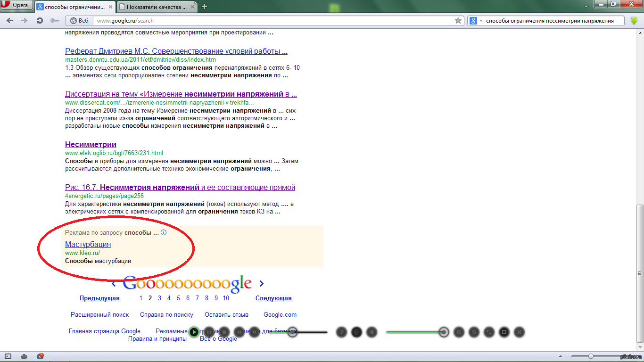Focus the search field with 'способы ограничения несимметрии'
This screenshot has width=644, height=362.
pyautogui.click(x=554, y=21)
